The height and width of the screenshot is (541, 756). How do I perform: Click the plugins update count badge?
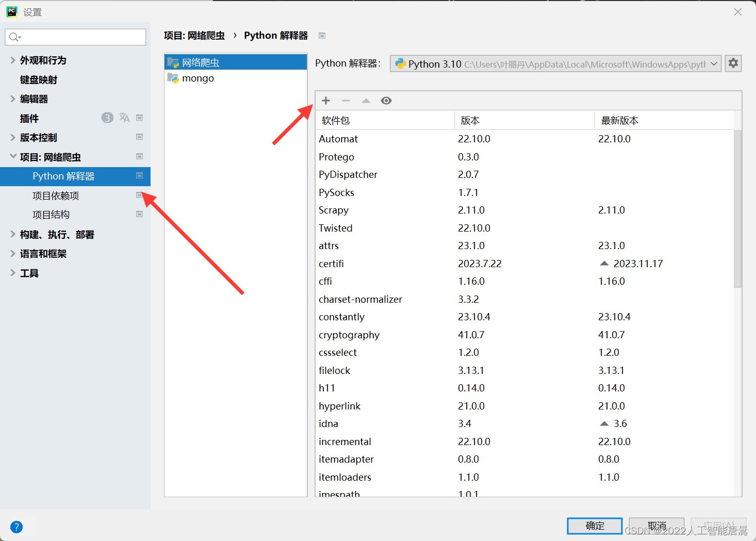tap(107, 118)
